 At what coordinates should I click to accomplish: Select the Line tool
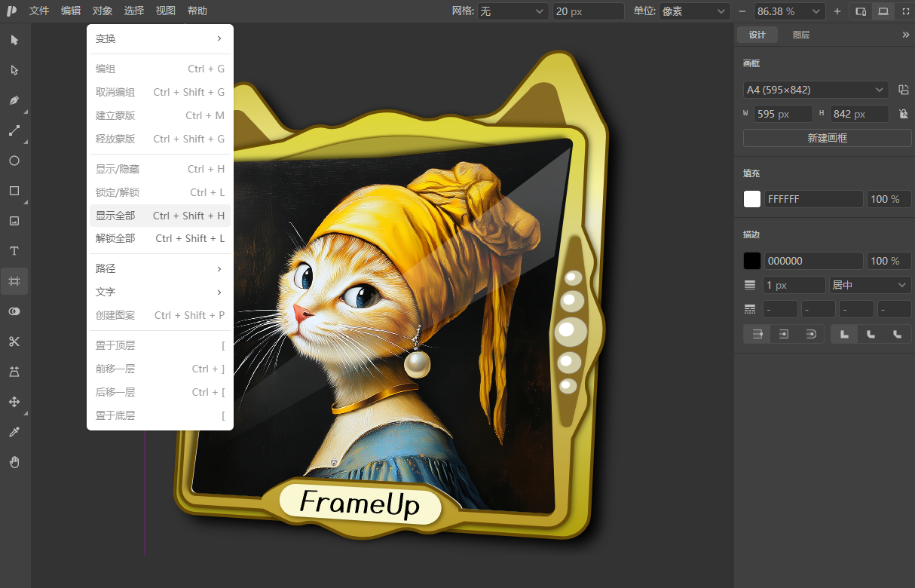click(14, 130)
